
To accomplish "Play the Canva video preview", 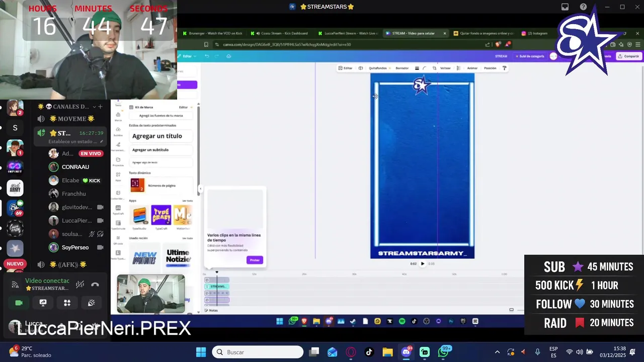I will click(423, 263).
